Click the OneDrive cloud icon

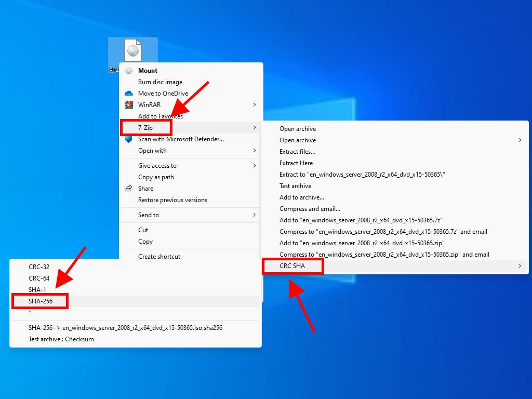(x=129, y=94)
